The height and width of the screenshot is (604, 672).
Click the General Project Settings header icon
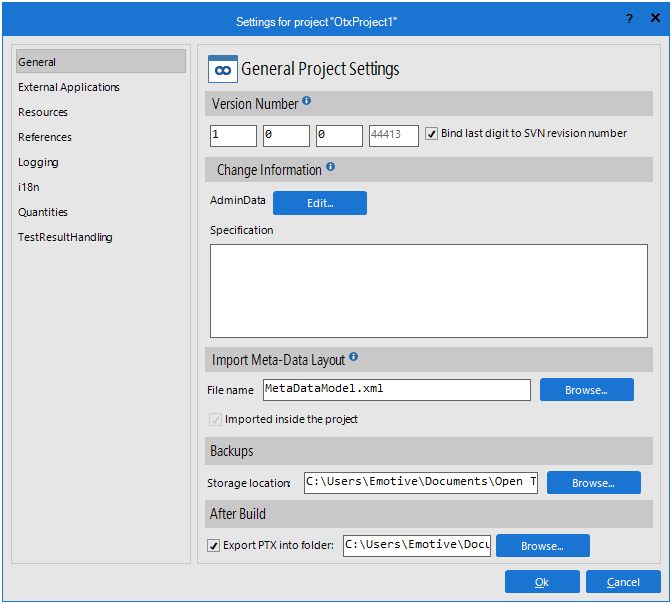(x=223, y=69)
